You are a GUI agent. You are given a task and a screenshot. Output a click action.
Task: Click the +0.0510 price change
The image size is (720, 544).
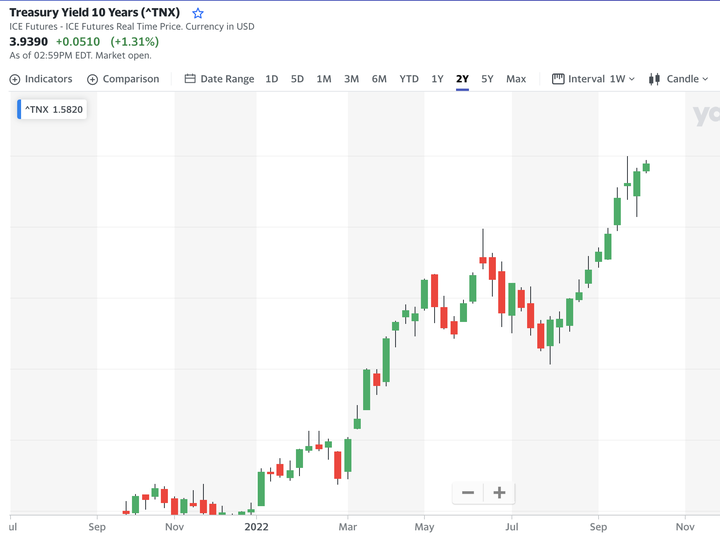[x=78, y=42]
